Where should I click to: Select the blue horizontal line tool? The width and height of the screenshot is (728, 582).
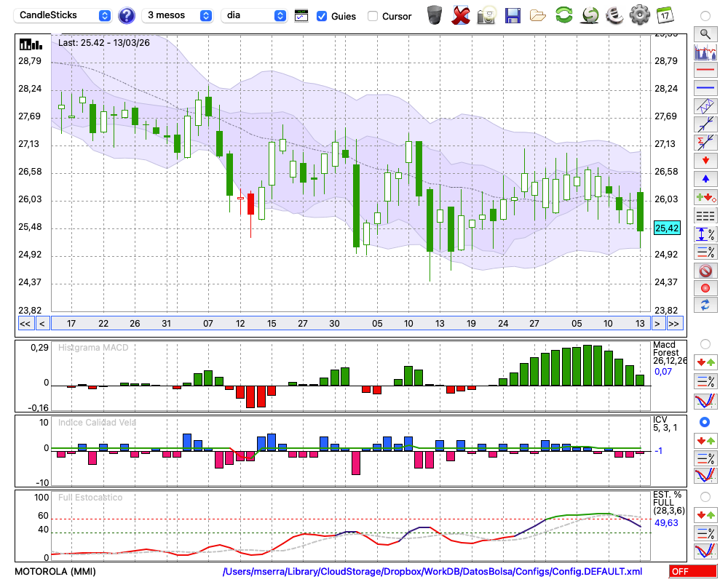(705, 87)
